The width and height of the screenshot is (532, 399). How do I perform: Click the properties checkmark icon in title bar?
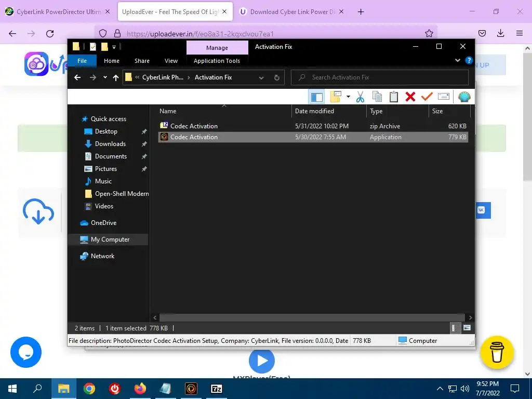point(93,46)
